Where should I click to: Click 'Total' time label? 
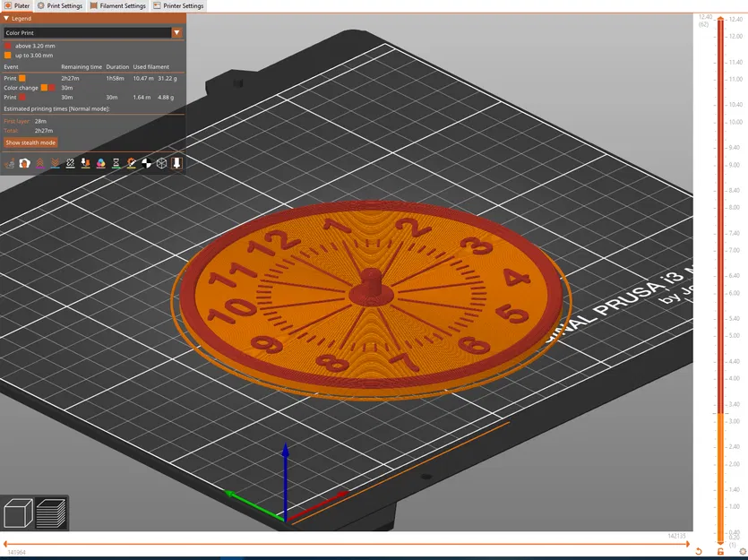tap(11, 131)
